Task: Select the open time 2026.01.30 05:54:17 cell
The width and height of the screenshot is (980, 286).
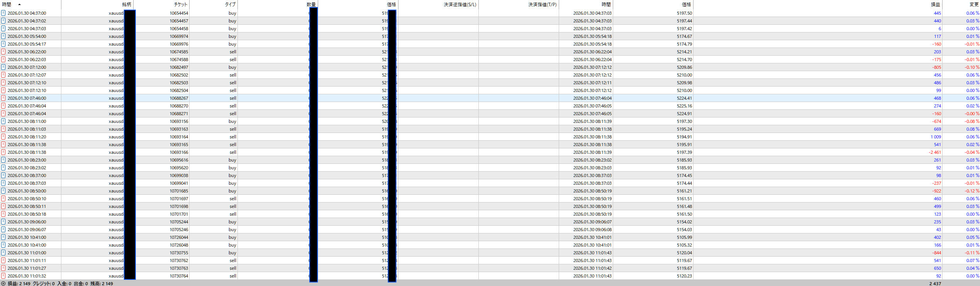Action: coord(27,44)
